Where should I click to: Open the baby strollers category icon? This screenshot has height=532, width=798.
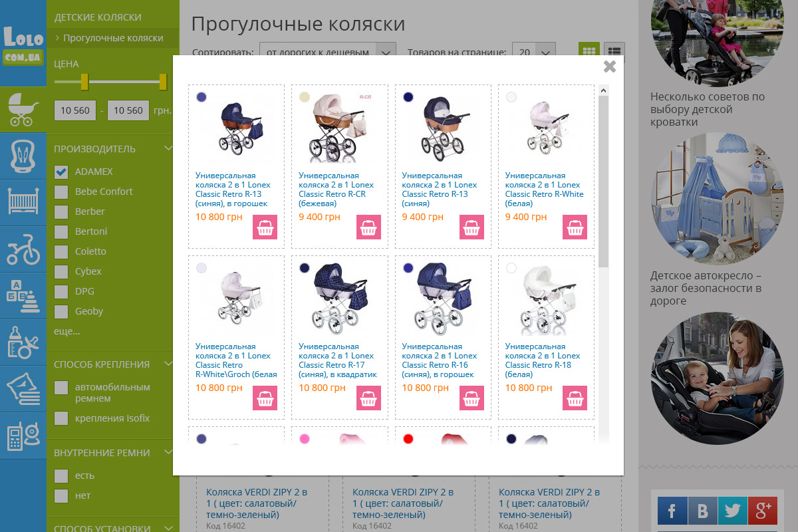tap(23, 110)
